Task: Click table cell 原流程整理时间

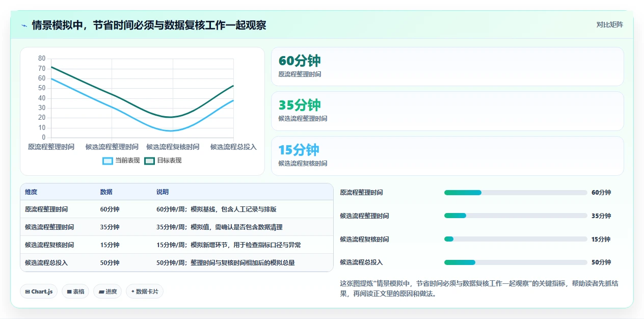Action: (x=46, y=209)
